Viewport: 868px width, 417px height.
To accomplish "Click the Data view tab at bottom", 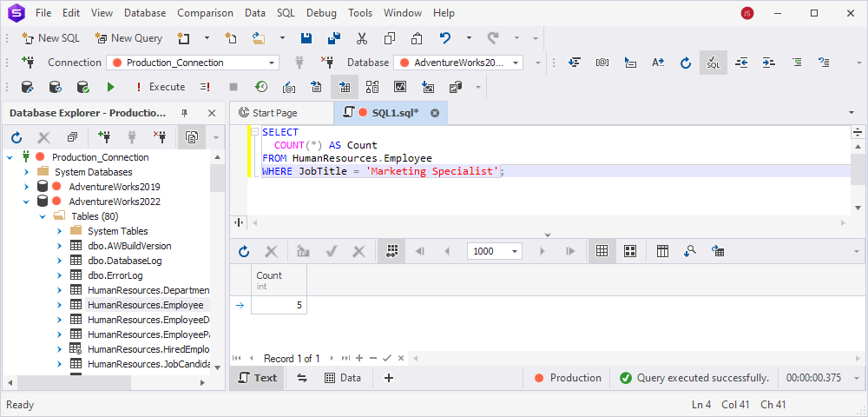I will [343, 378].
